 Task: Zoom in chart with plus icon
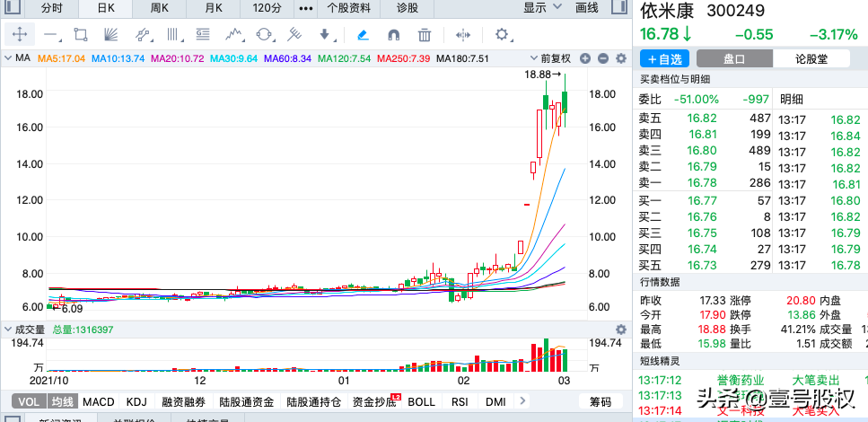pyautogui.click(x=585, y=58)
